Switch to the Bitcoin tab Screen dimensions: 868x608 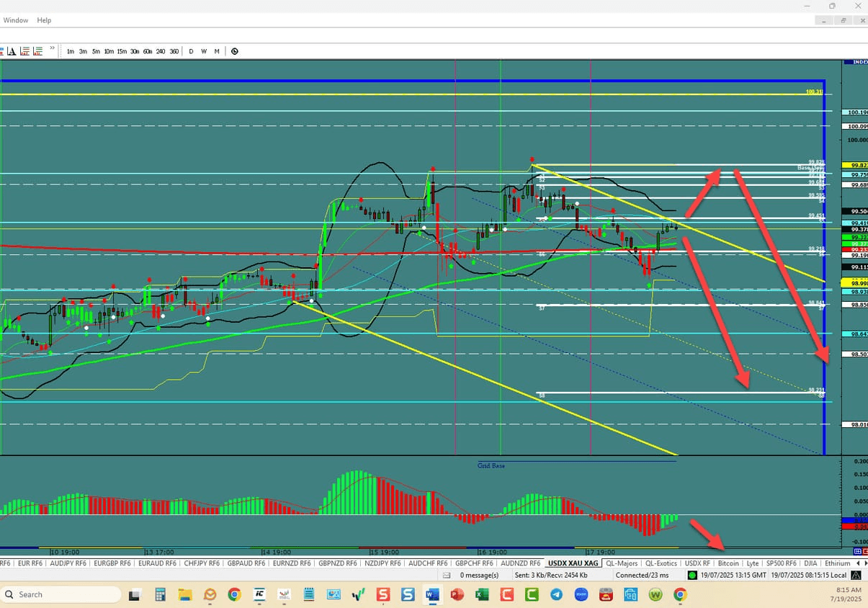pyautogui.click(x=728, y=563)
